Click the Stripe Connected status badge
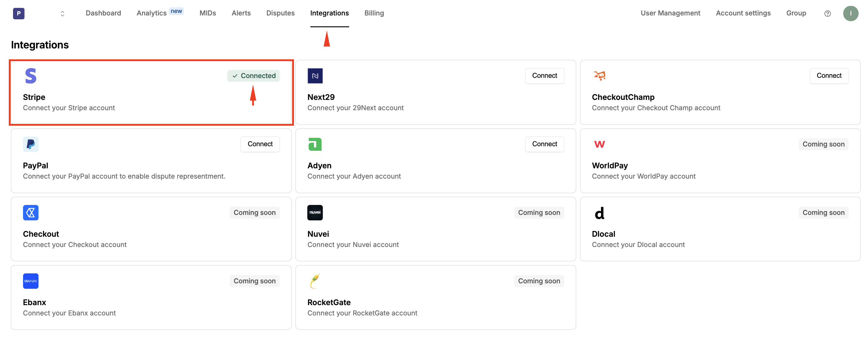The width and height of the screenshot is (868, 356). pyautogui.click(x=253, y=76)
